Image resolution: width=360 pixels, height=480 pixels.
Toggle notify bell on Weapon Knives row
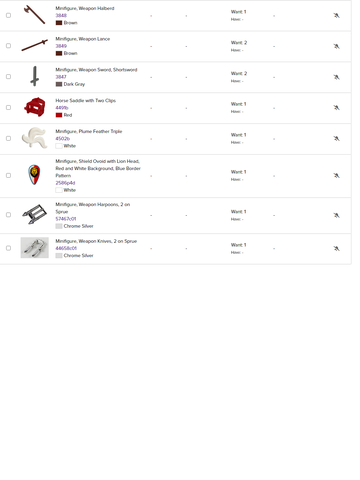pyautogui.click(x=336, y=248)
